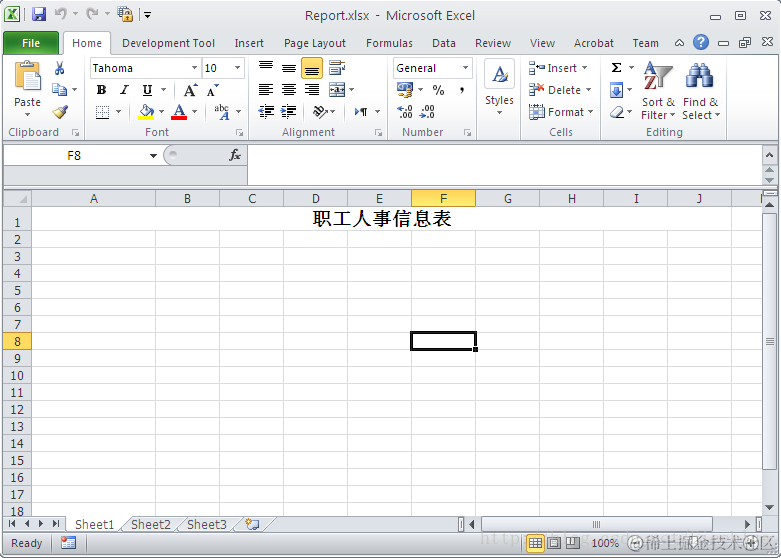Open the Find & Select menu
Viewport: 781px width, 558px height.
(x=700, y=91)
